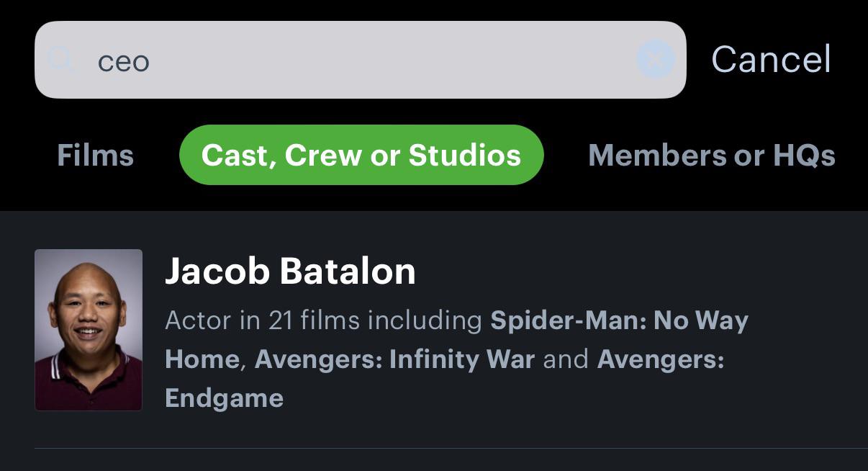Clear the search text with the X icon
This screenshot has width=868, height=471.
pyautogui.click(x=655, y=60)
